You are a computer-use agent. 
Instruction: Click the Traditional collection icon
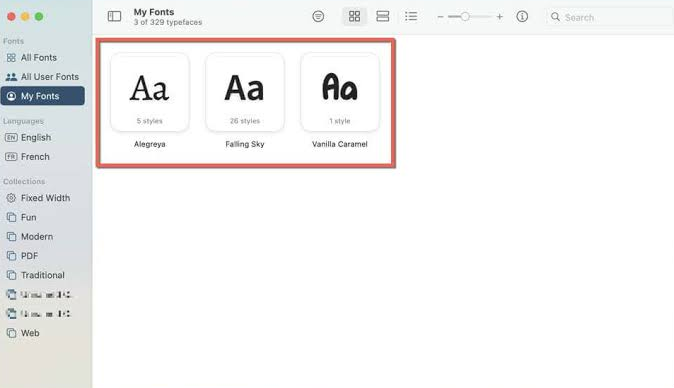11,275
